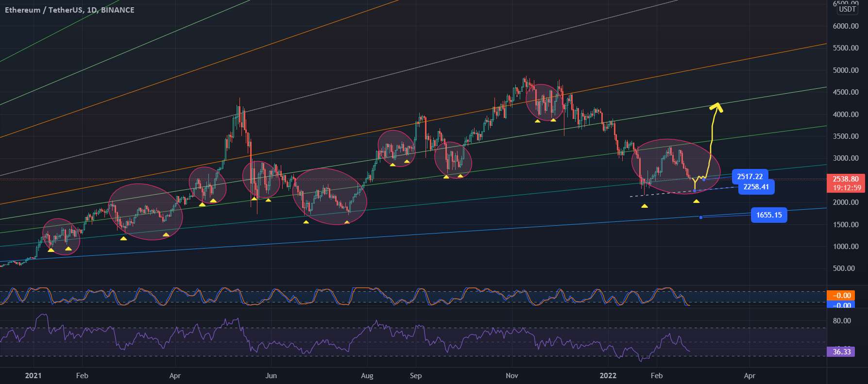Click the RSI value label 36.33
This screenshot has height=384, width=868.
[x=841, y=351]
